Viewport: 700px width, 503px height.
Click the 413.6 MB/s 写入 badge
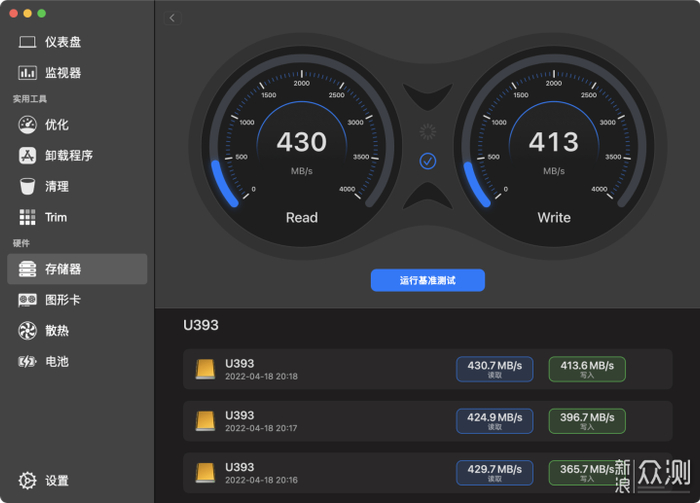587,369
